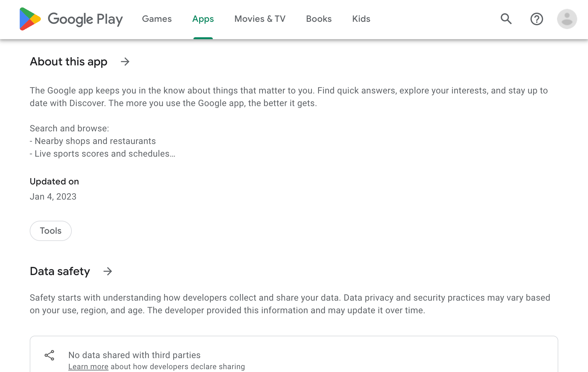Follow the Learn more link
588x372 pixels.
click(x=88, y=367)
